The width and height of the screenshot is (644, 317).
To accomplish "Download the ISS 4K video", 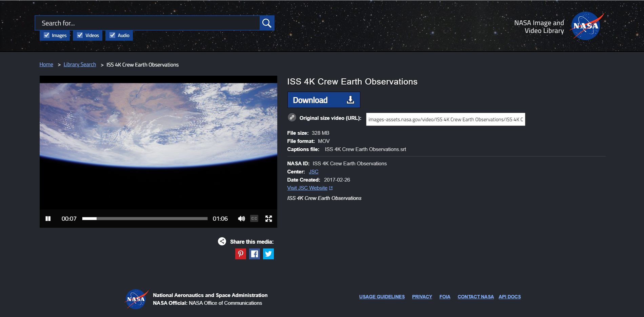I will click(x=323, y=100).
